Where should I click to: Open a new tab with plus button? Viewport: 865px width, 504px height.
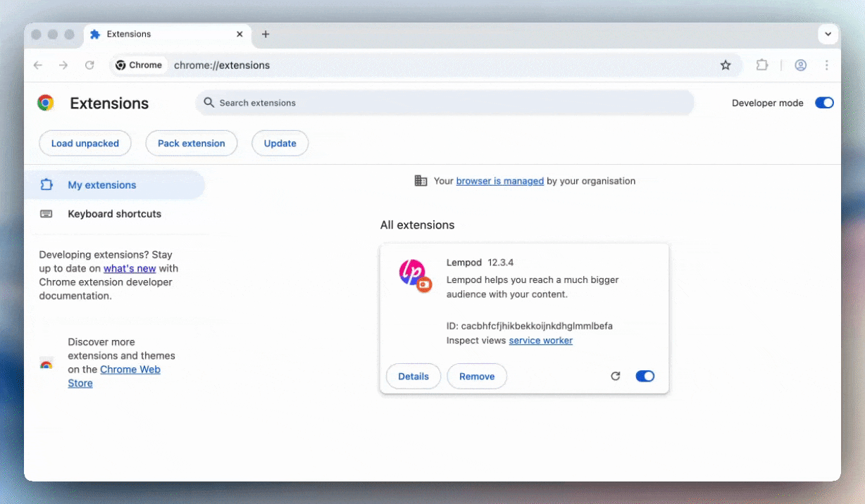(x=266, y=34)
